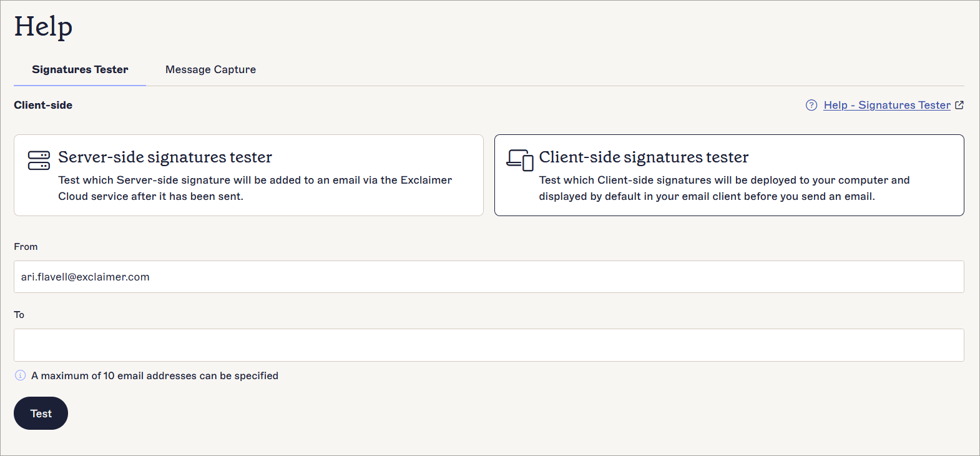The width and height of the screenshot is (980, 456).
Task: Focus the From email address field
Action: [x=489, y=277]
